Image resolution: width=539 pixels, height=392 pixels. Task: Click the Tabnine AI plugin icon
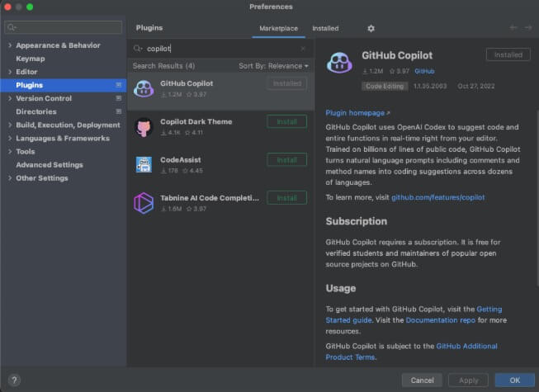144,202
